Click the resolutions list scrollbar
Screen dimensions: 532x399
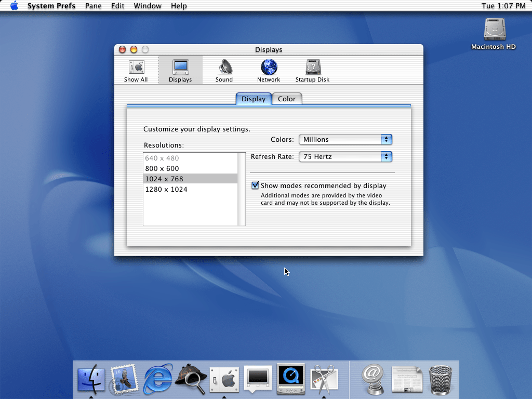pos(242,189)
